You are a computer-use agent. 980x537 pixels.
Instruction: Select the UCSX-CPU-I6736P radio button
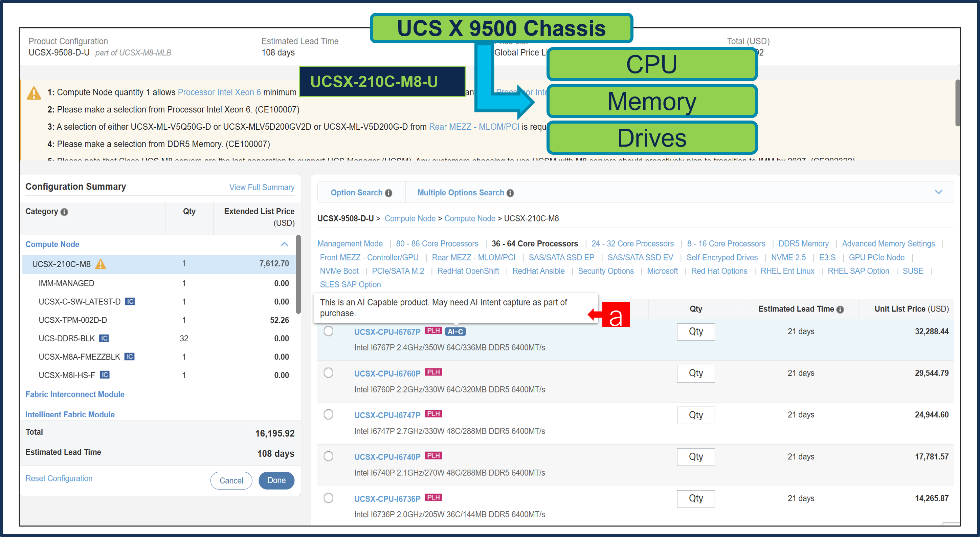pyautogui.click(x=328, y=498)
